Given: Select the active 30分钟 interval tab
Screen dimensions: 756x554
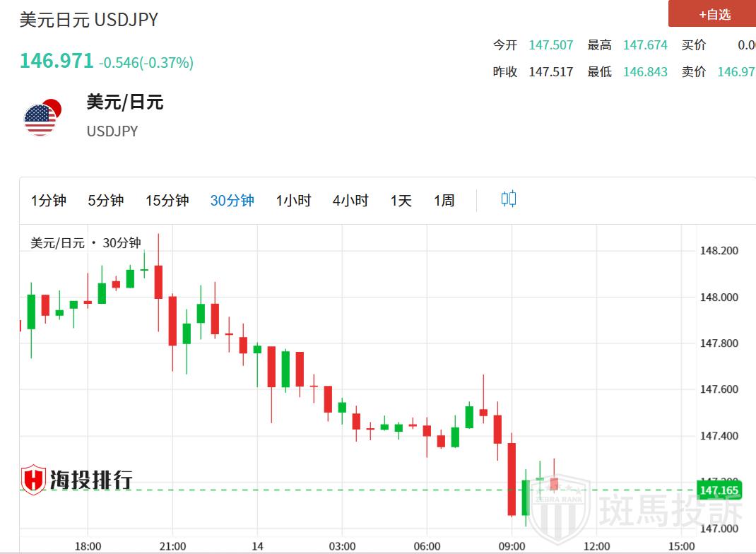Looking at the screenshot, I should coord(232,201).
